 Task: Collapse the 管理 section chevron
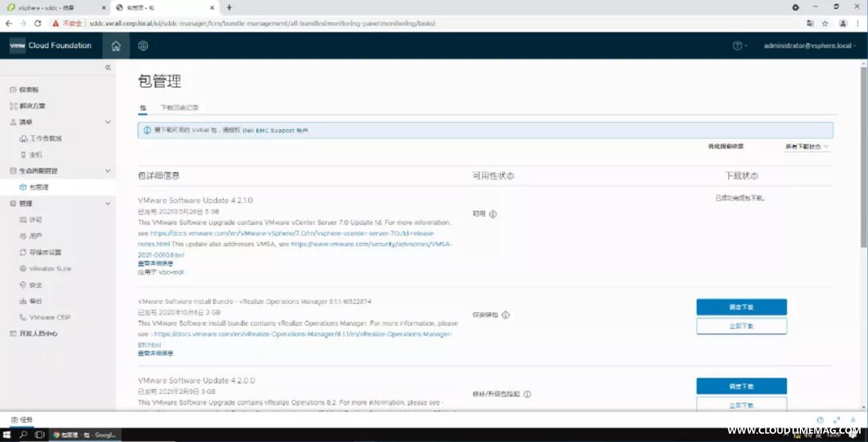pos(107,204)
